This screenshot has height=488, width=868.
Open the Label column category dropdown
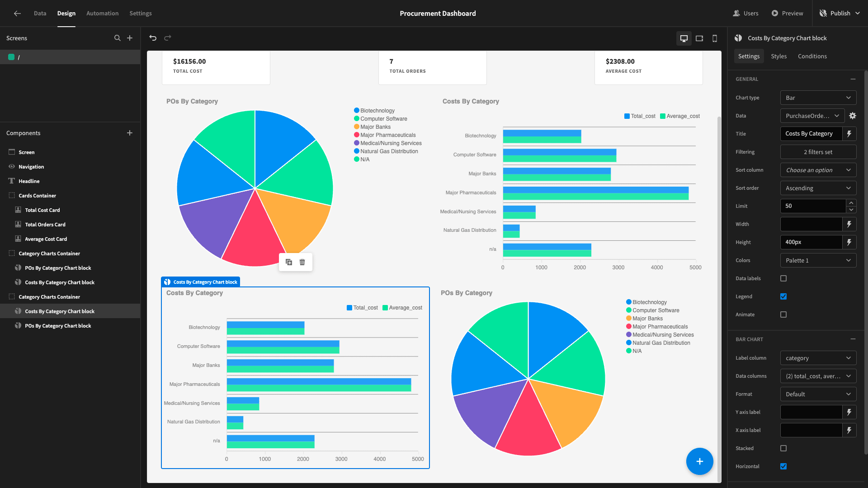click(x=818, y=358)
